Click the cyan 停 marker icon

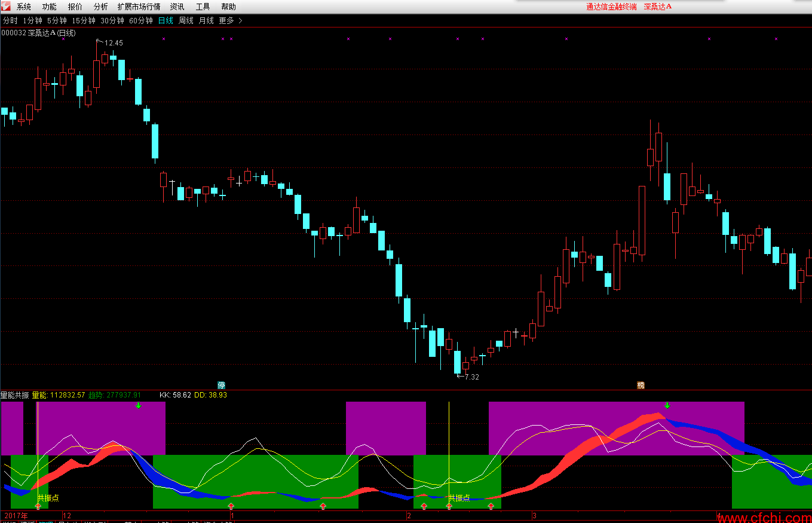[222, 385]
